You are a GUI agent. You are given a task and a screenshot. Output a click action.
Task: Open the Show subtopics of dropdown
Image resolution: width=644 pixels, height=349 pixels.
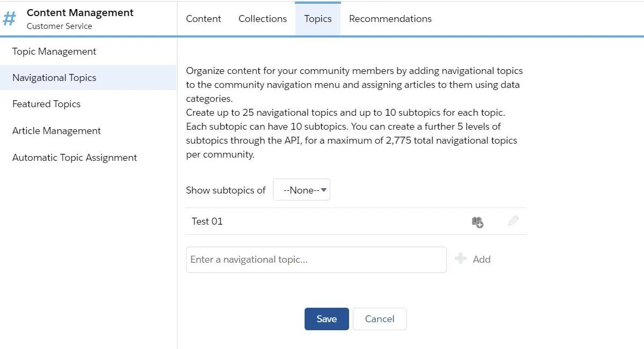tap(301, 190)
